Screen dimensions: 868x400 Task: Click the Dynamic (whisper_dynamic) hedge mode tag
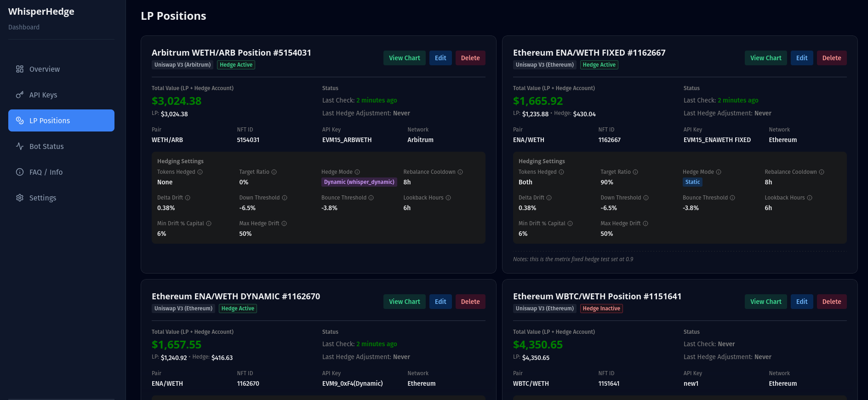tap(359, 182)
